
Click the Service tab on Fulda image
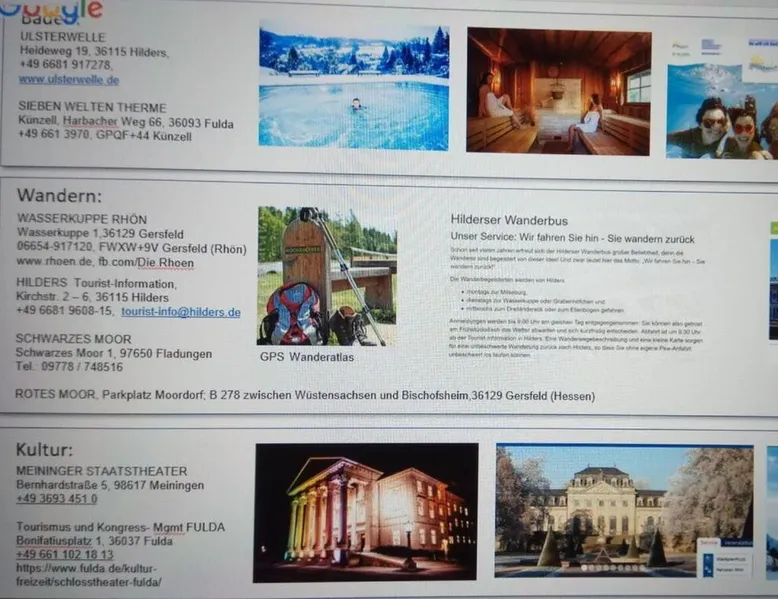coord(709,542)
